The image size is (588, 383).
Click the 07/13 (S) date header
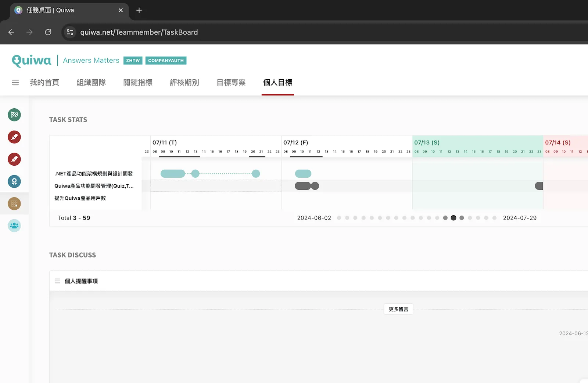pyautogui.click(x=427, y=142)
